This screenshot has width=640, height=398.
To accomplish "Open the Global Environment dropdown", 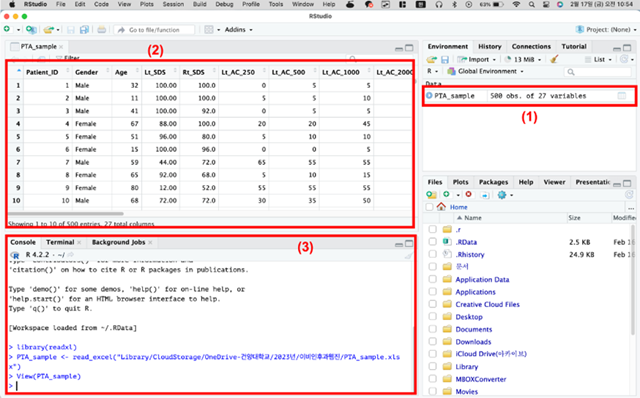I will [x=485, y=71].
